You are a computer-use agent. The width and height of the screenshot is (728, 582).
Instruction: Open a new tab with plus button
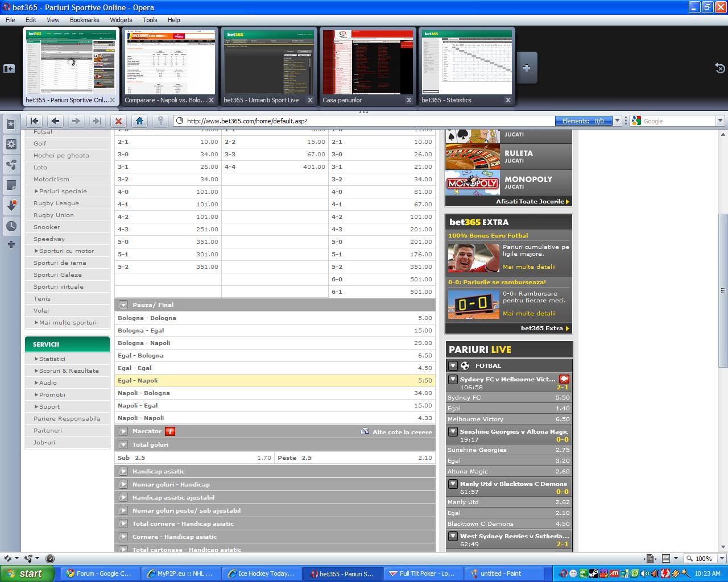(527, 68)
